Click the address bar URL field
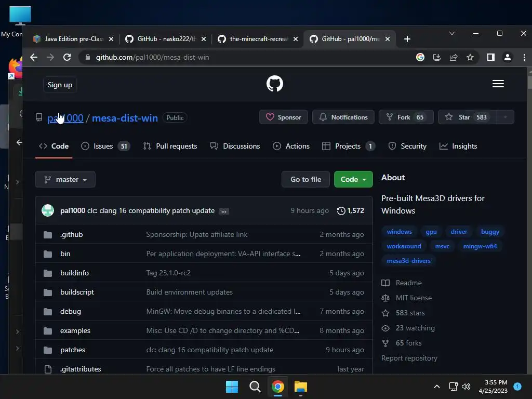The height and width of the screenshot is (399, 532). 244,57
